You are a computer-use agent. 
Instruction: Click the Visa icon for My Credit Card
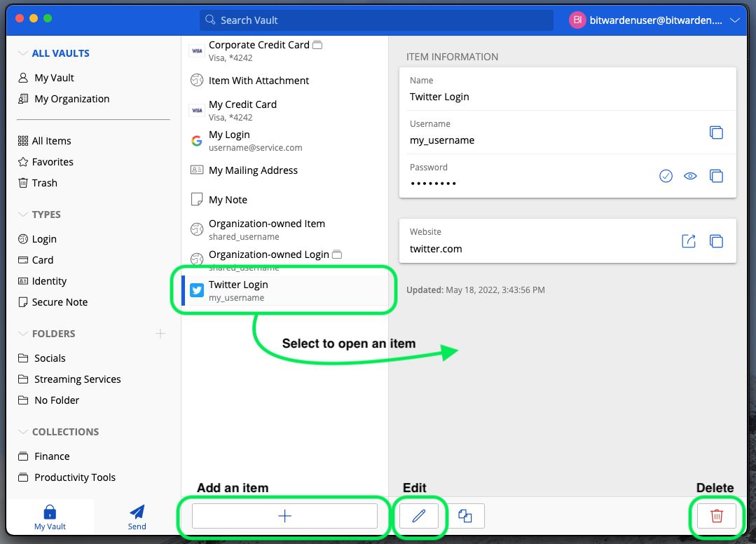click(x=197, y=111)
